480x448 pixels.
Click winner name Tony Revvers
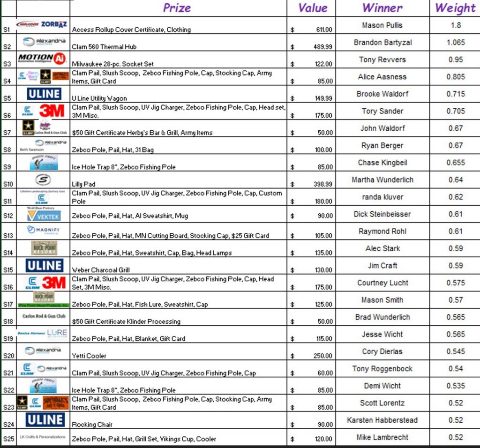pos(382,60)
